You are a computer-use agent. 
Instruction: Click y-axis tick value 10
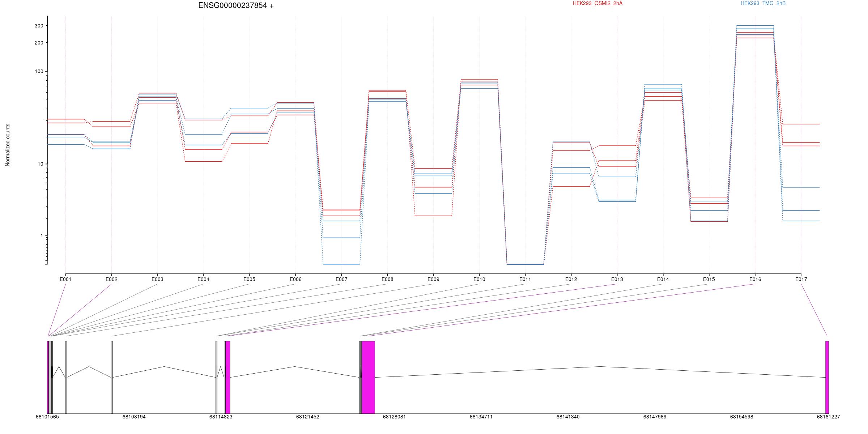coord(40,164)
